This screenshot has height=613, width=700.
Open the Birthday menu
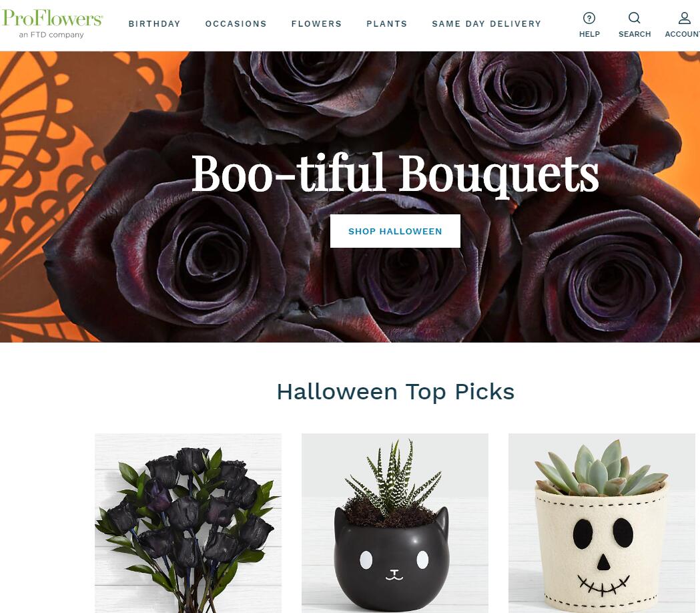[x=154, y=23]
